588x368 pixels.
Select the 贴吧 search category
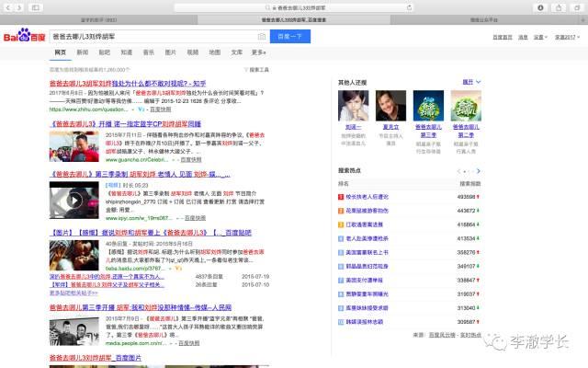[104, 52]
